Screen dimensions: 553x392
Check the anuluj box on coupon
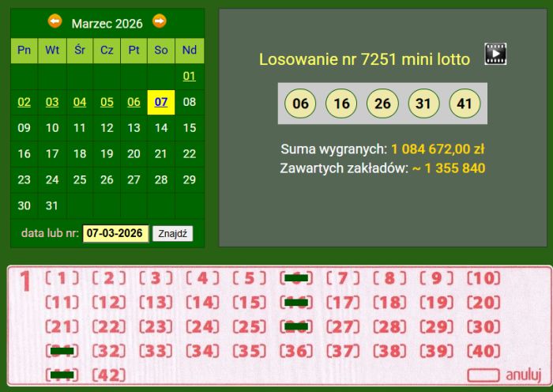click(x=483, y=375)
